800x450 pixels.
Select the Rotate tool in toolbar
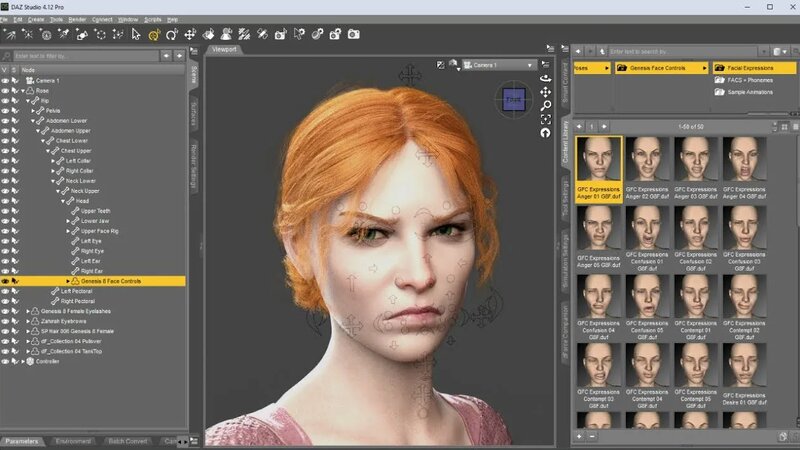tap(172, 34)
